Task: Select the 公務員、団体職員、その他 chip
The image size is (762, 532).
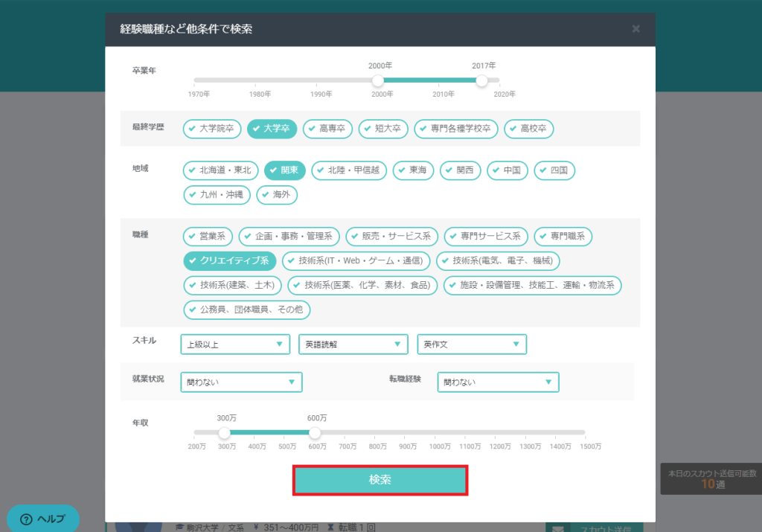Action: pos(247,310)
